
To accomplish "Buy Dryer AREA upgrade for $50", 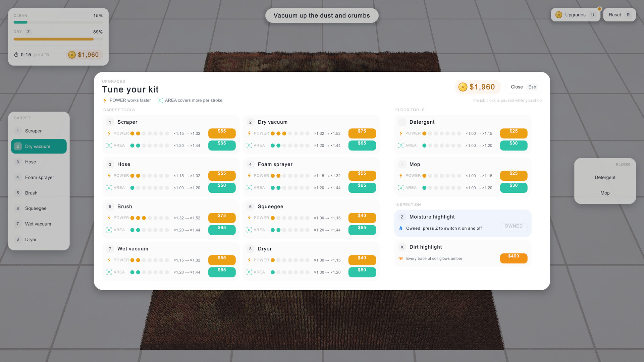I will pyautogui.click(x=362, y=272).
